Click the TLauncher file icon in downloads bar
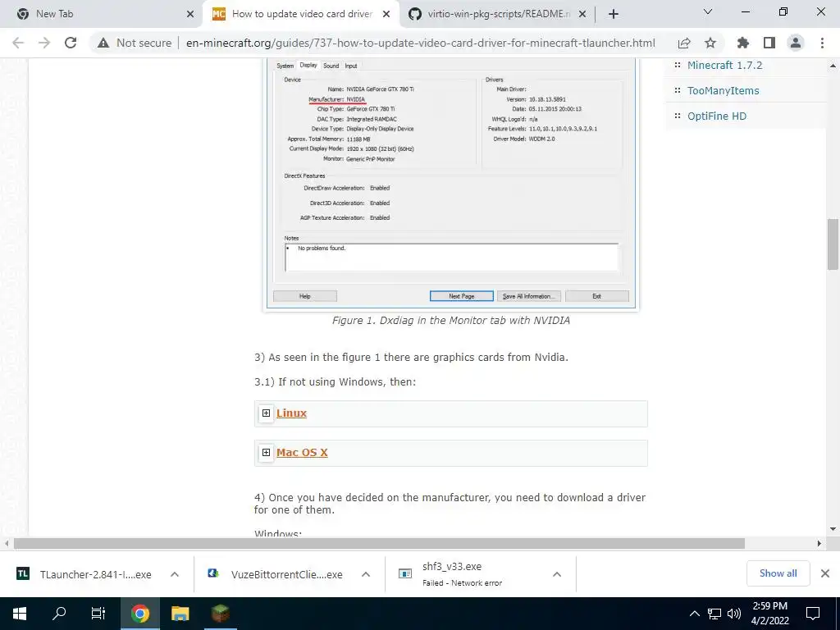 pyautogui.click(x=22, y=573)
